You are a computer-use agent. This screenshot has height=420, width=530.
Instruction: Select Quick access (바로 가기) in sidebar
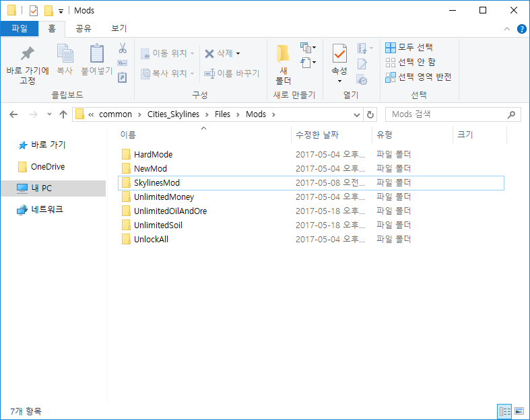(x=42, y=145)
